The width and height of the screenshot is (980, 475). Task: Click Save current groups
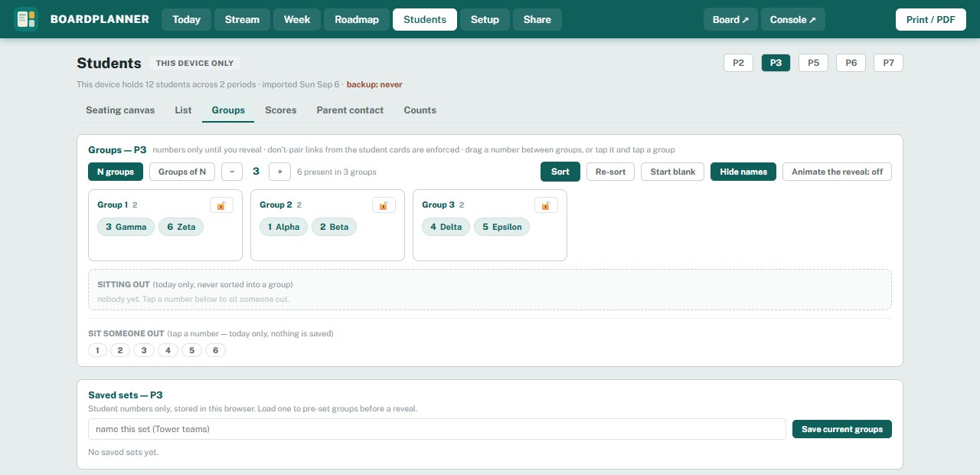point(842,429)
